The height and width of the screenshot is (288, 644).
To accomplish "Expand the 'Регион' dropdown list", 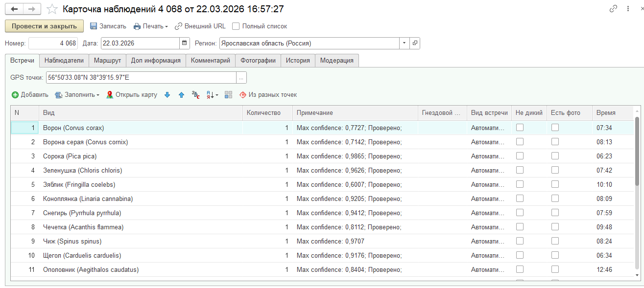I will (404, 44).
